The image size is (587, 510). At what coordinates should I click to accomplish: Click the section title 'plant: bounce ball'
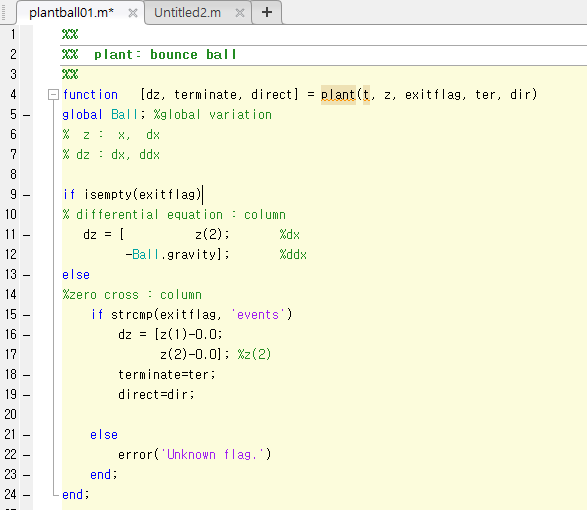coord(165,55)
